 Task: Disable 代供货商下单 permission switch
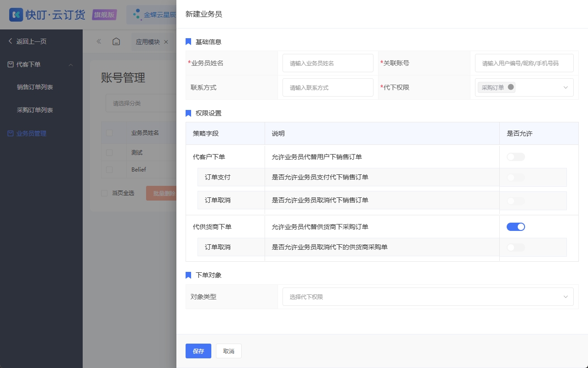(x=516, y=227)
